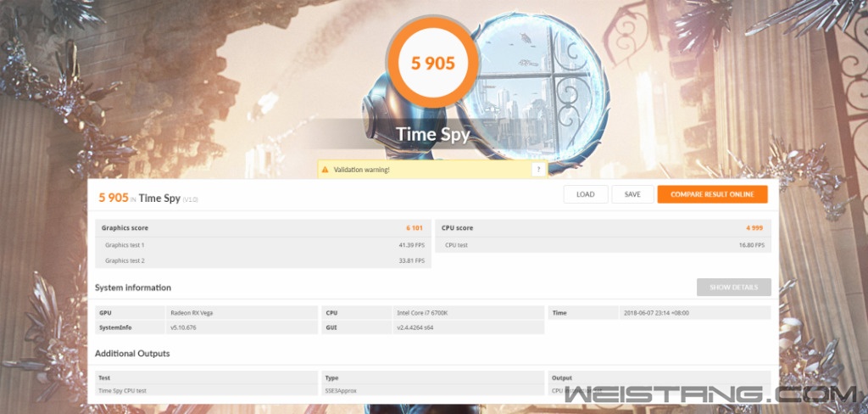Click the Graphics test 1 row label
The width and height of the screenshot is (868, 414).
125,245
